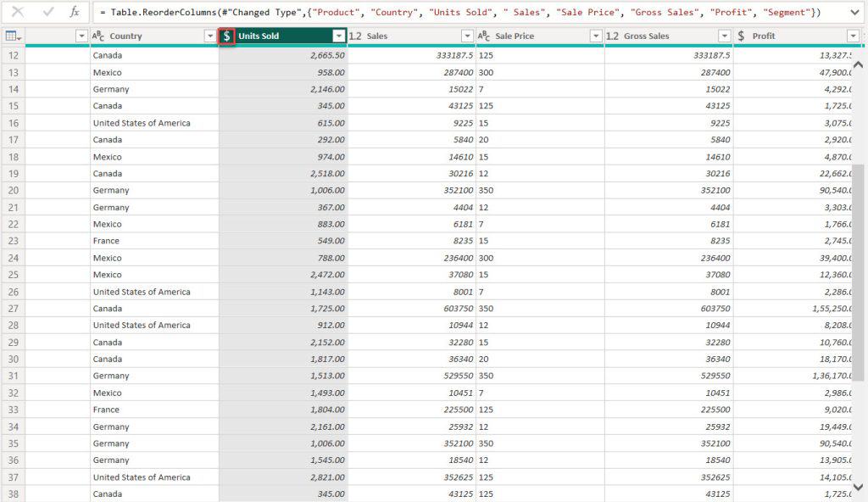This screenshot has height=502, width=868.
Task: Select row number 38
Action: (14, 494)
